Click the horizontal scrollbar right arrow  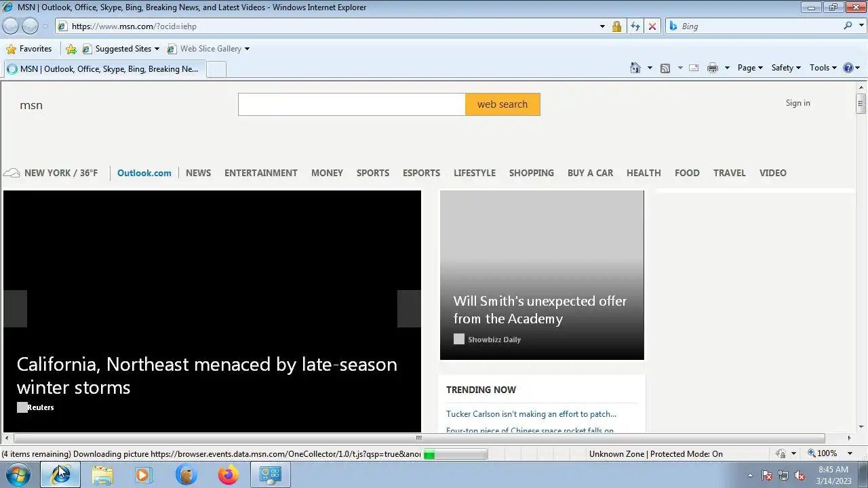(849, 438)
